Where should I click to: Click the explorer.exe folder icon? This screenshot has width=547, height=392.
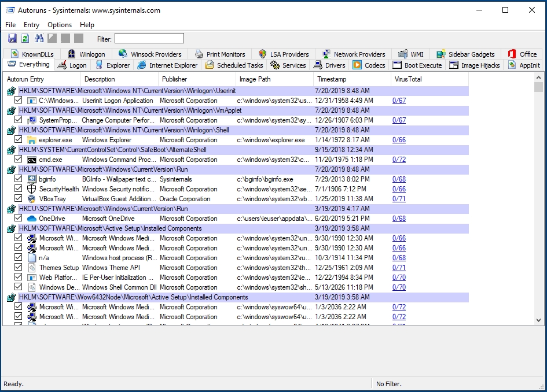32,140
